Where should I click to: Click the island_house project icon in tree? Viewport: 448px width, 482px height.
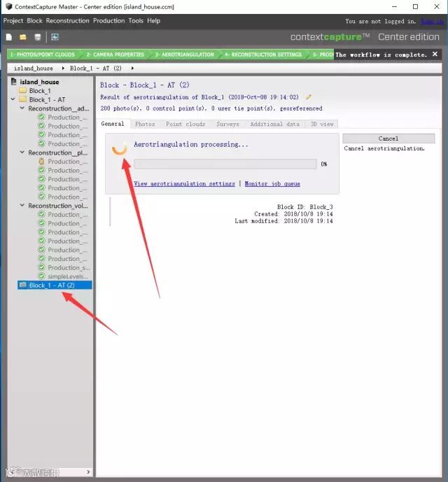pyautogui.click(x=13, y=82)
